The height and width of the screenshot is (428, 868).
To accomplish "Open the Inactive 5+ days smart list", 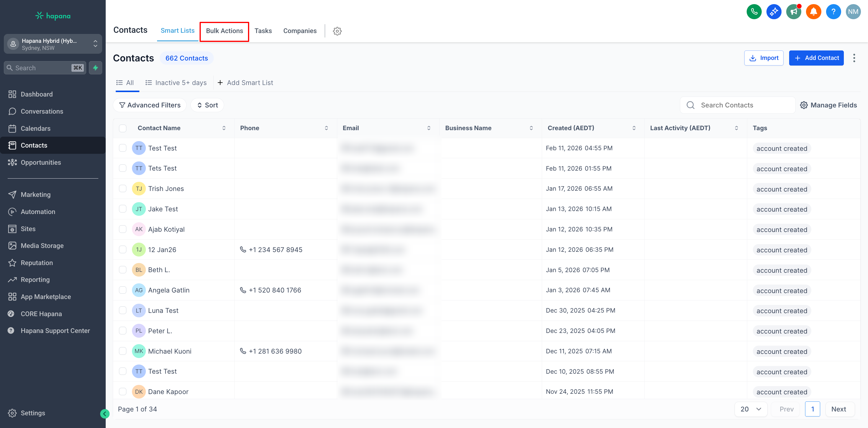I will point(176,83).
